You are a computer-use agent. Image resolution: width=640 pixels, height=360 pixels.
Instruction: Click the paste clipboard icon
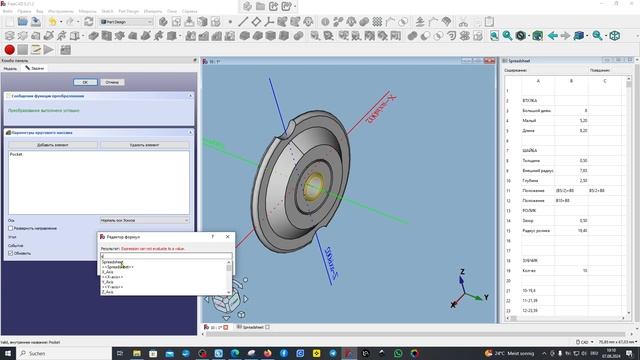point(489,22)
